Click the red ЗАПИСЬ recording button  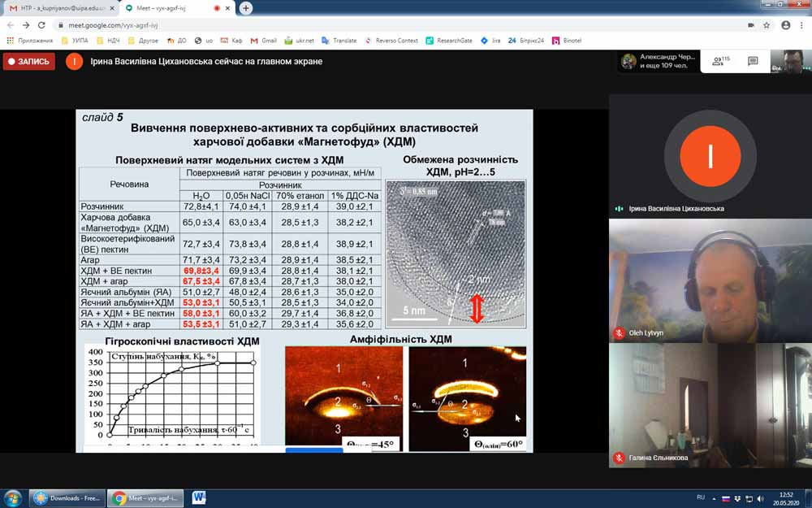29,61
